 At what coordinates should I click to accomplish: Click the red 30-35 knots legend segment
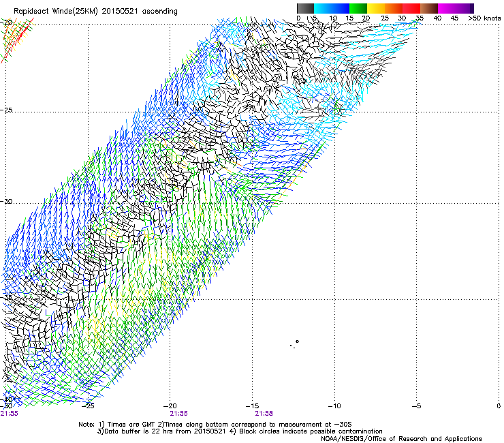coord(411,8)
